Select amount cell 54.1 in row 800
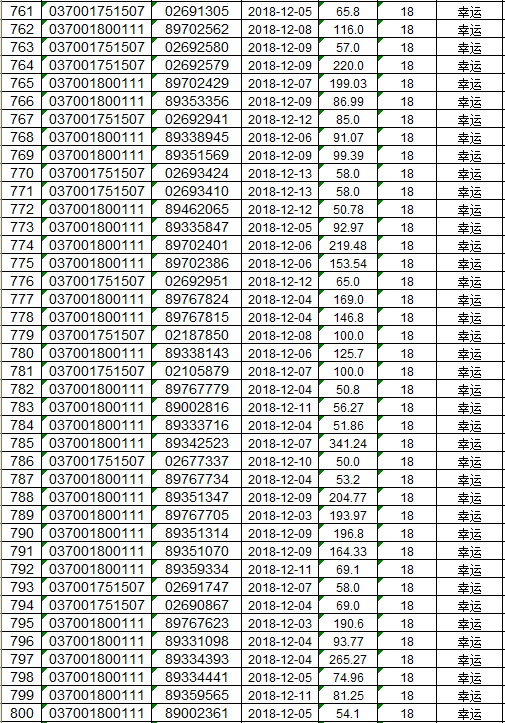505x723 pixels. (348, 713)
